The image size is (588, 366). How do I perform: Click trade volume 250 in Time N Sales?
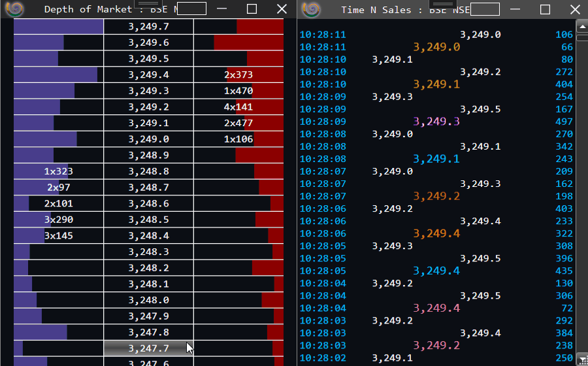tap(564, 358)
